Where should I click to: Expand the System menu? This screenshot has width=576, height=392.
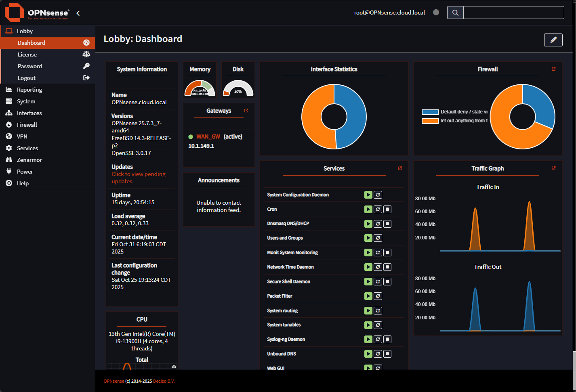[48, 101]
